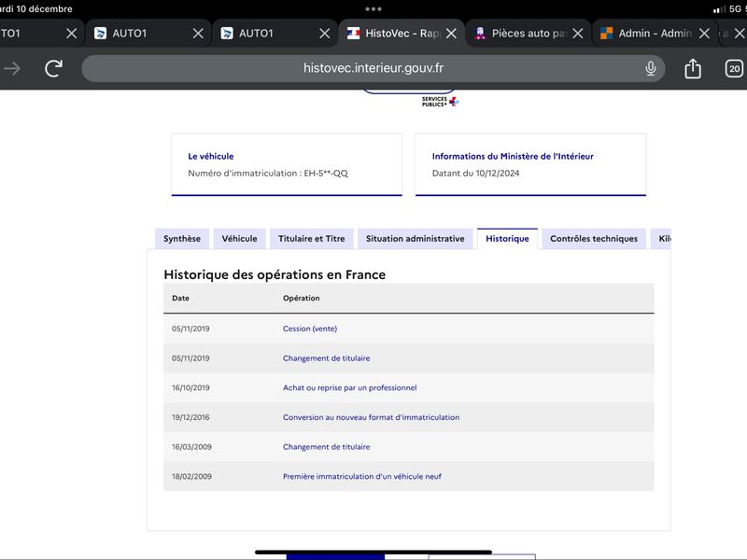The height and width of the screenshot is (560, 747).
Task: Open the Situation administrative tab
Action: pos(415,239)
